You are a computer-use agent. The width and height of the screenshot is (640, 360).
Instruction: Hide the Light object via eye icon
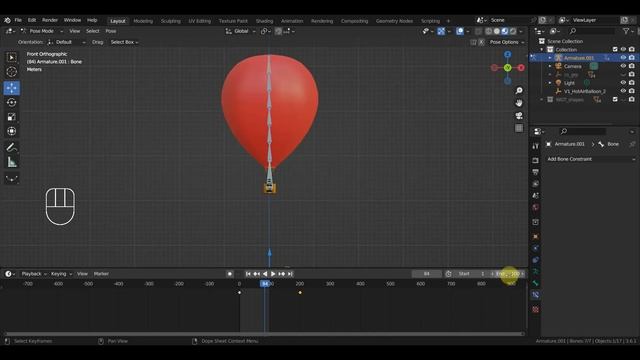coord(623,83)
